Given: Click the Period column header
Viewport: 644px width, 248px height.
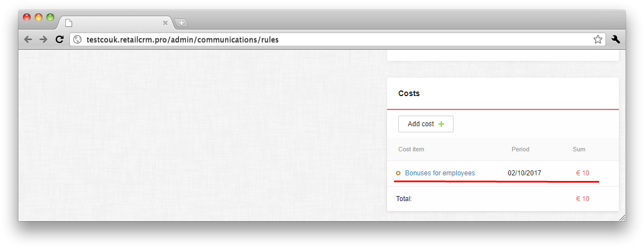Looking at the screenshot, I should pyautogui.click(x=521, y=150).
